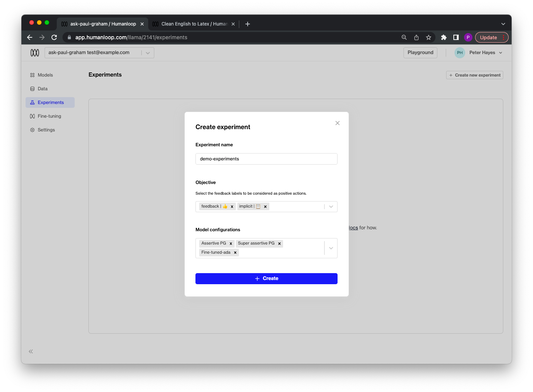
Task: Click the browser reload icon
Action: [x=54, y=37]
